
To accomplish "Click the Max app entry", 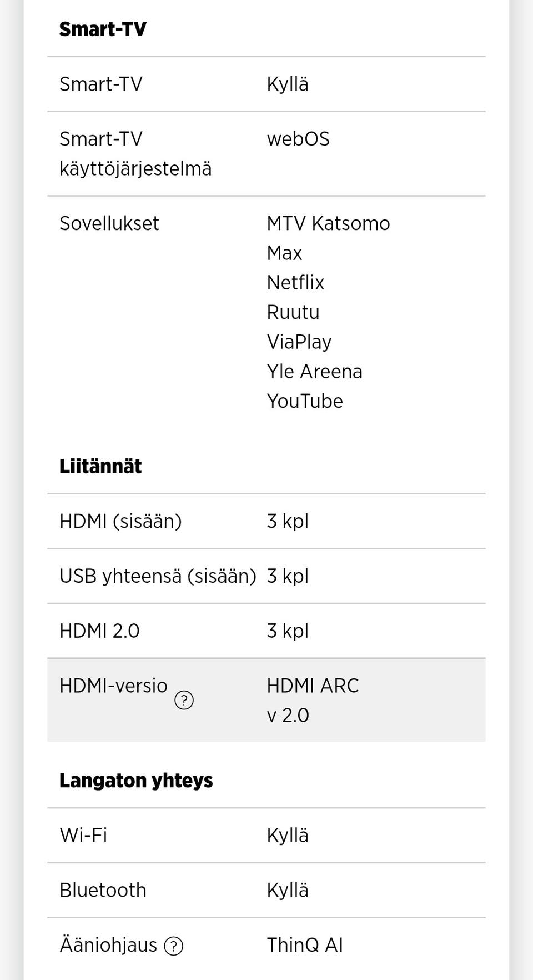I will 284,253.
